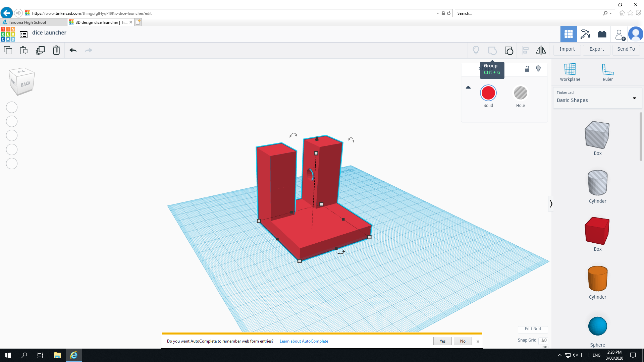This screenshot has height=362, width=644.
Task: Open the search provider dropdown arrow
Action: (610, 13)
